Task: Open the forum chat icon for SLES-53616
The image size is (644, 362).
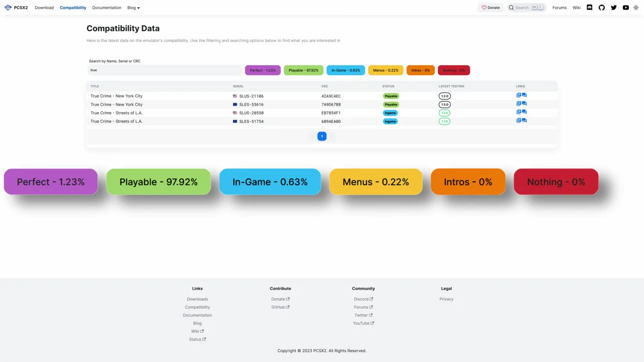Action: pos(524,104)
